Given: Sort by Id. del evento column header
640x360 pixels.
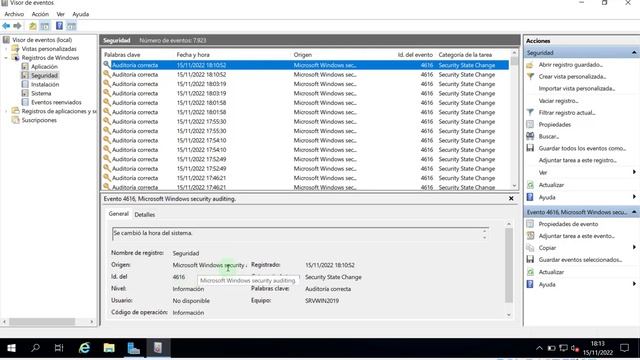Looking at the screenshot, I should coord(415,55).
